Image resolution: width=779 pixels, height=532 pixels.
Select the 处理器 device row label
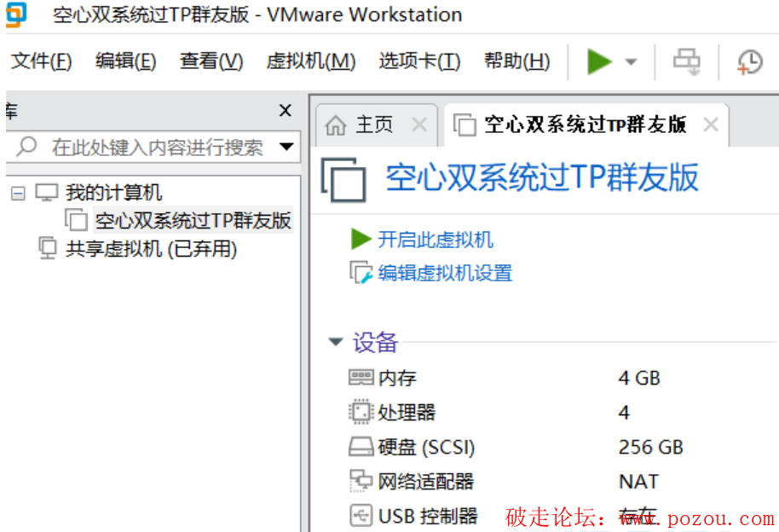coord(407,413)
